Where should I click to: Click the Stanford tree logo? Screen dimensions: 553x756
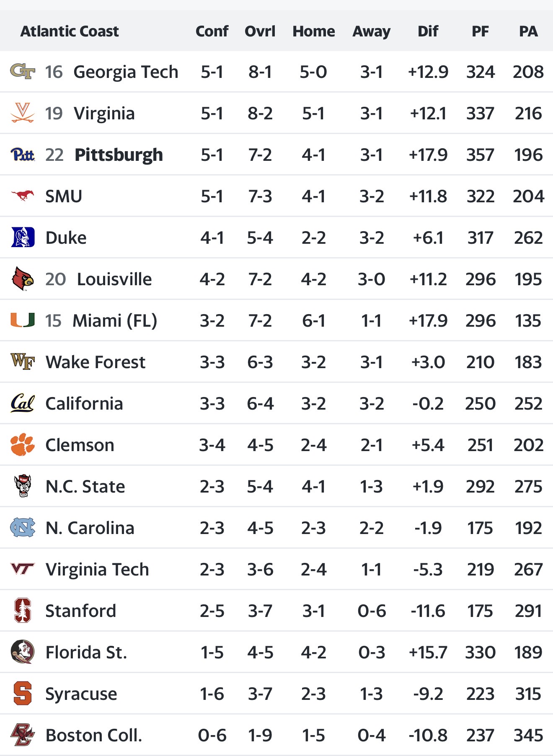[22, 611]
